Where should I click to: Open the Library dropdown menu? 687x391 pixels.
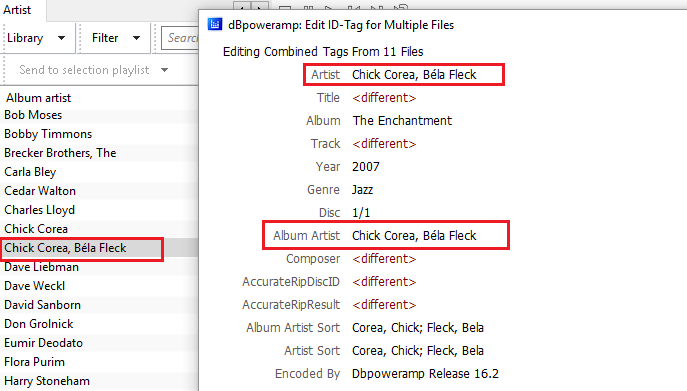(36, 38)
